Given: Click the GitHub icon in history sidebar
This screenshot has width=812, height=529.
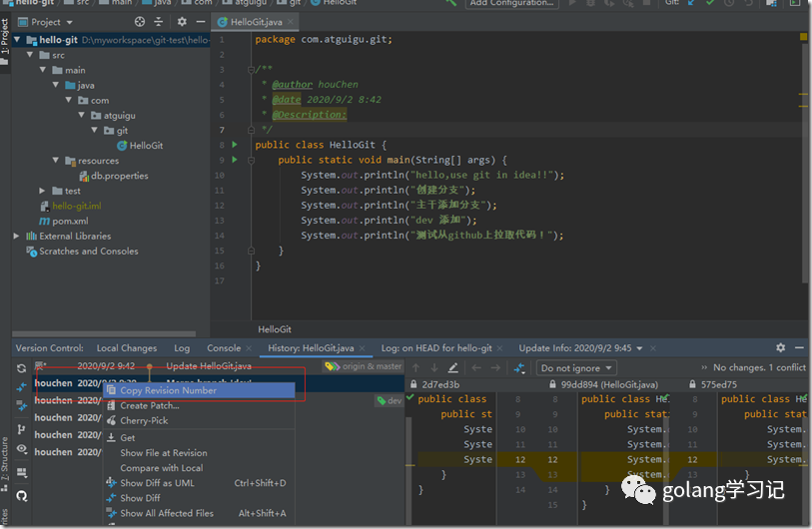Looking at the screenshot, I should point(21,496).
